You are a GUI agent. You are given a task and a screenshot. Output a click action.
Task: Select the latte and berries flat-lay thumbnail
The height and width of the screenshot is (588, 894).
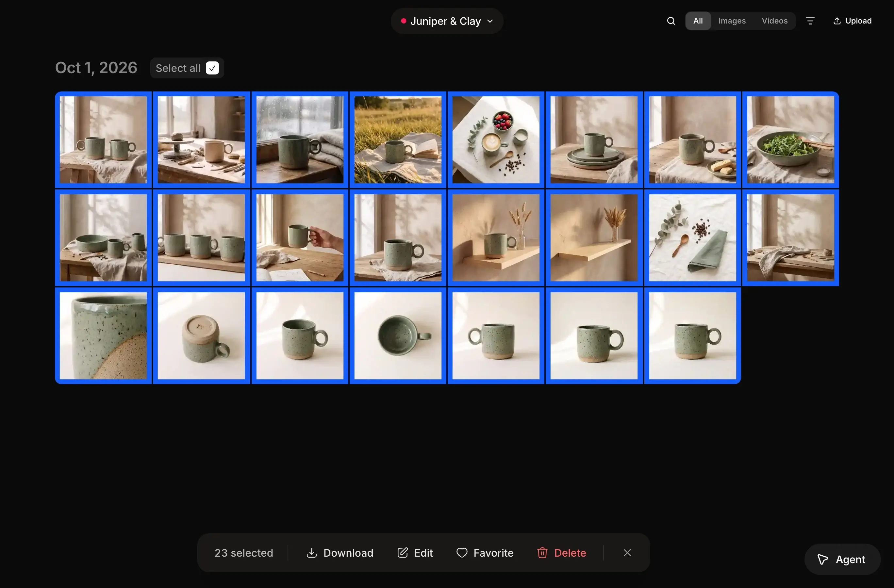tap(496, 140)
